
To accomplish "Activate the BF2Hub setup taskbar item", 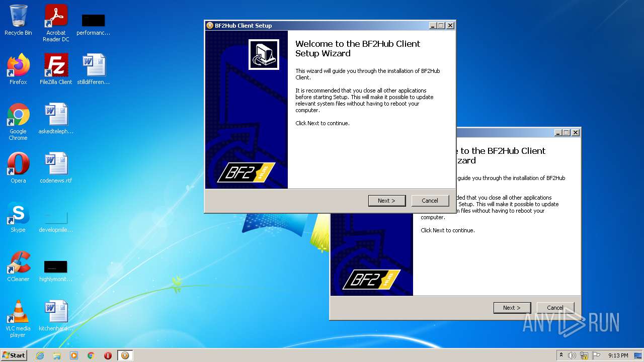I will (125, 355).
